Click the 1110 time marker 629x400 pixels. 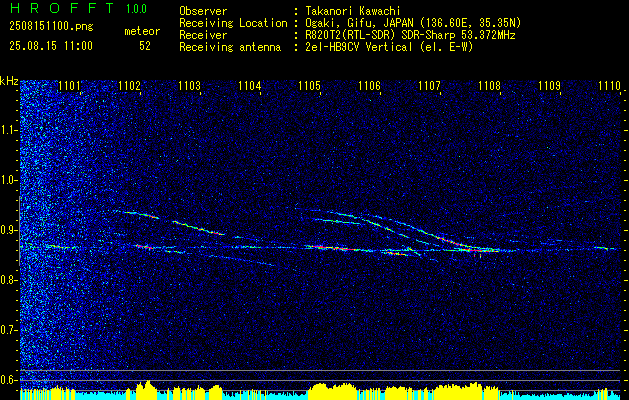click(x=609, y=85)
